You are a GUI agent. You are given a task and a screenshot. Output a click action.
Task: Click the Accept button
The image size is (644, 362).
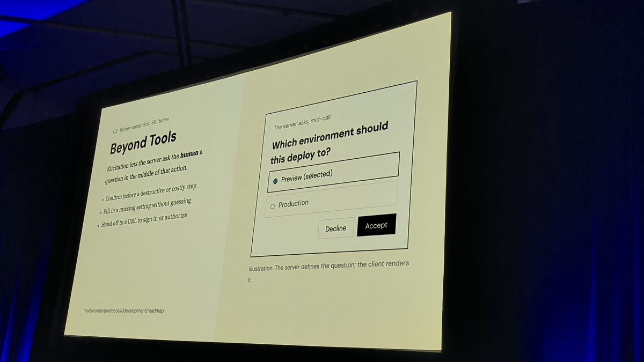coord(376,225)
